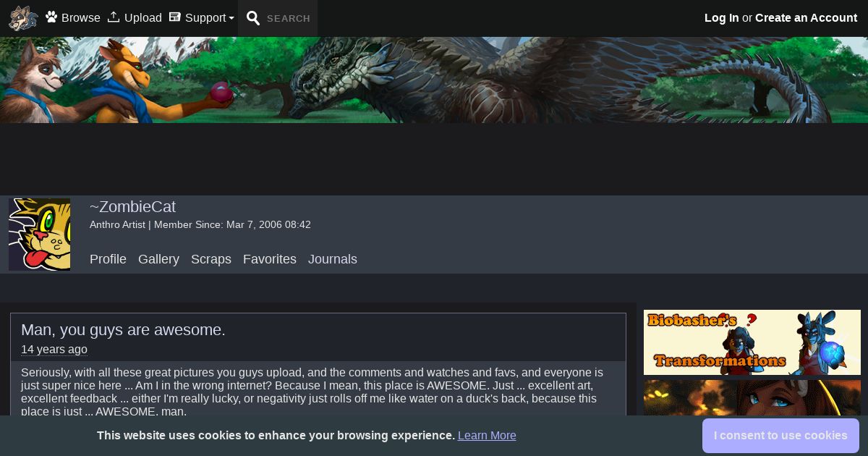Screen dimensions: 868x456
Task: Click the ~ZombieCat username heading
Action: (132, 207)
